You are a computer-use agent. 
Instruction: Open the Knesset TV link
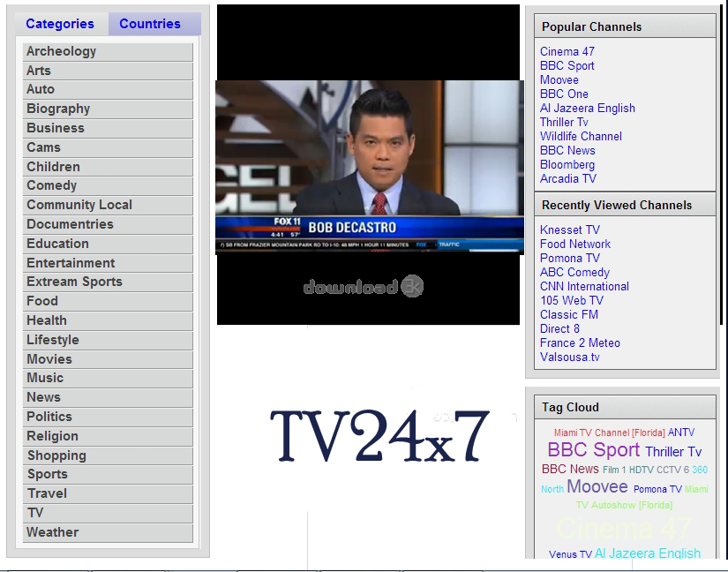570,230
